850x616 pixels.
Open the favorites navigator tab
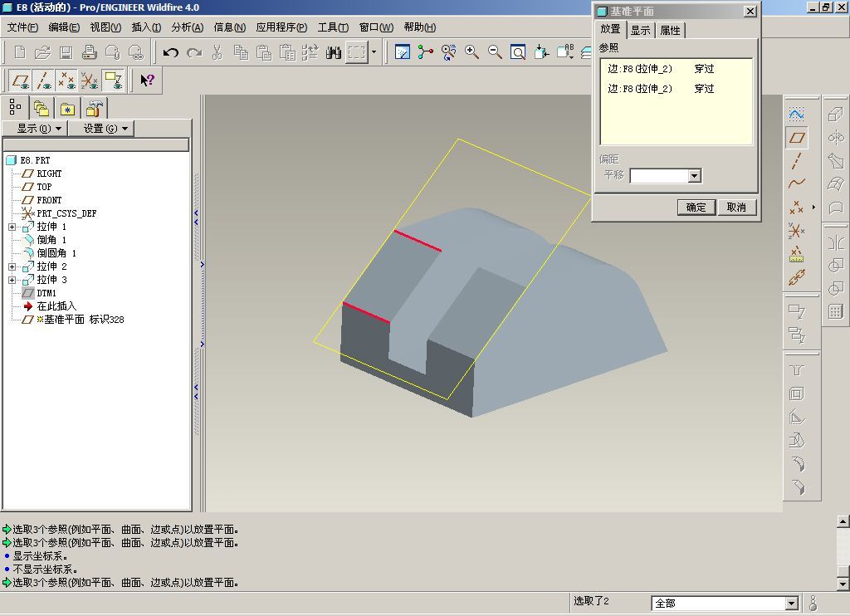coord(67,108)
